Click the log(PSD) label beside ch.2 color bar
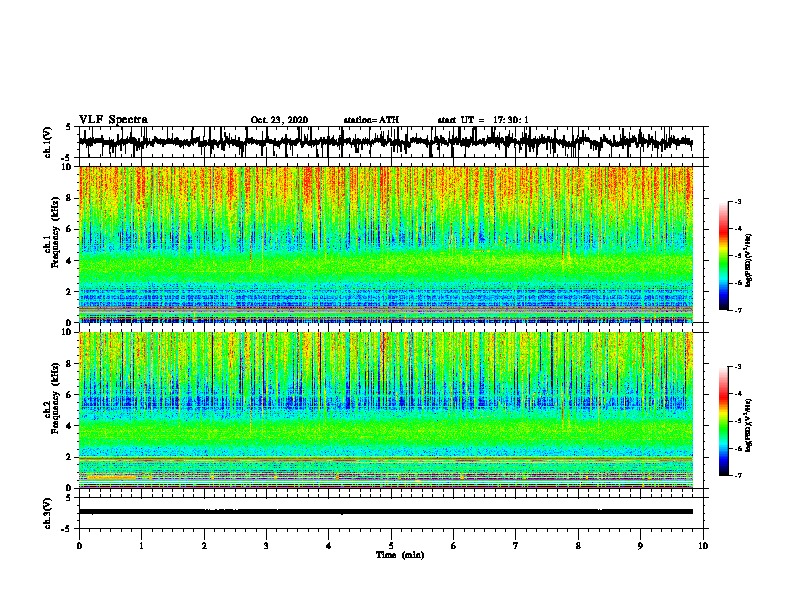Viewport: 792px width, 612px height. click(749, 425)
